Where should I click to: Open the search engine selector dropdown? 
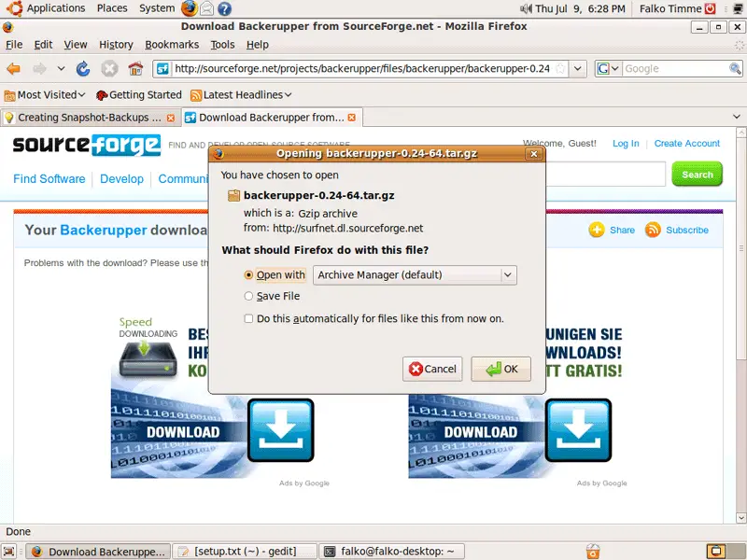(x=609, y=69)
